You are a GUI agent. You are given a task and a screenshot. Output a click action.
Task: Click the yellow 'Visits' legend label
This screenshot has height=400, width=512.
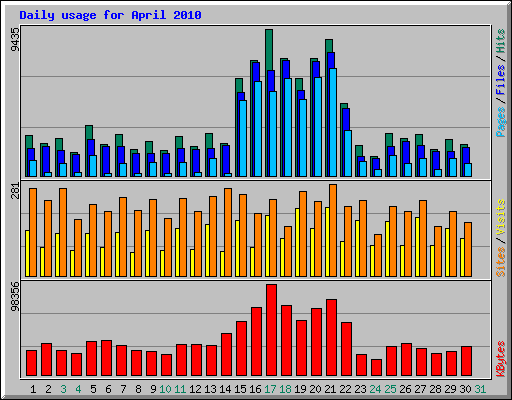[500, 217]
